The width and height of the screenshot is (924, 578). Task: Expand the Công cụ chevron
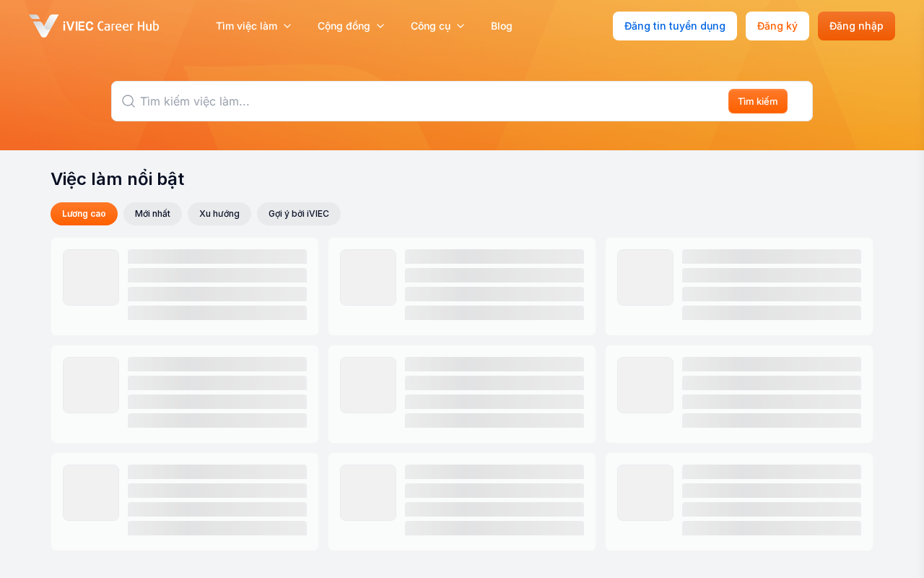pyautogui.click(x=461, y=26)
